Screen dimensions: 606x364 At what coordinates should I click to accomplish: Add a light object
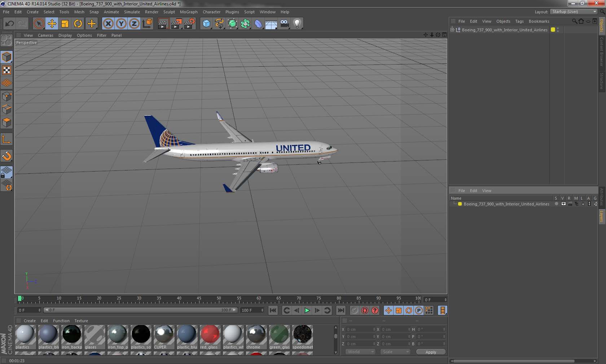point(297,24)
